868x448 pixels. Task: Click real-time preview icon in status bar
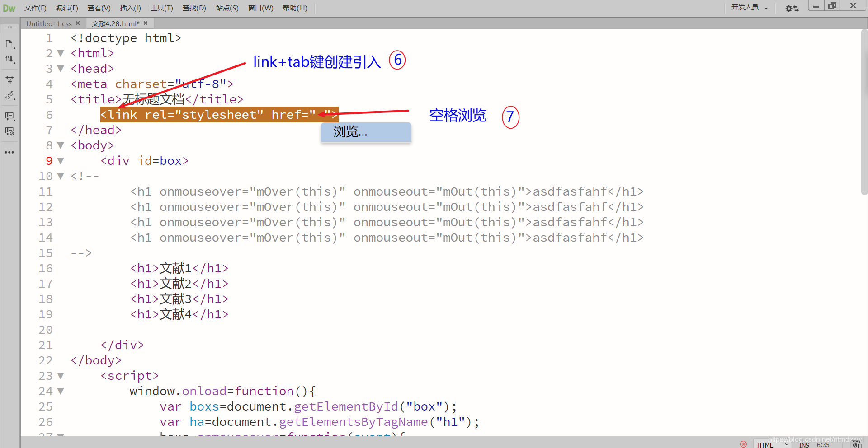coord(856,444)
